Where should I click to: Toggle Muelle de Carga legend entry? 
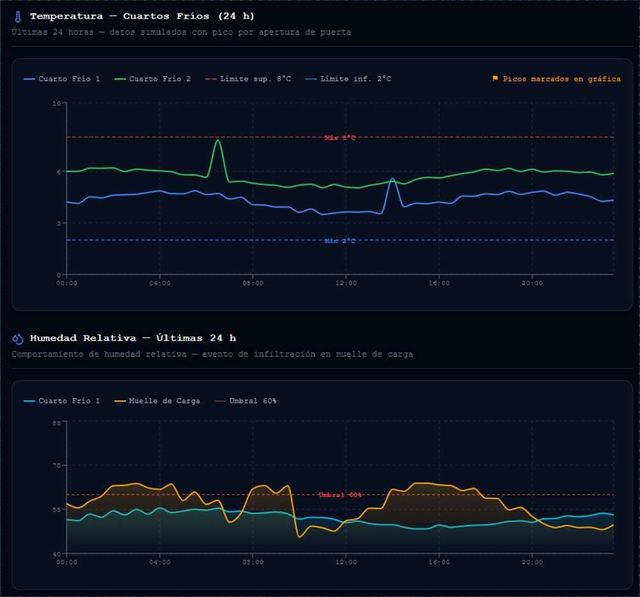[x=158, y=401]
